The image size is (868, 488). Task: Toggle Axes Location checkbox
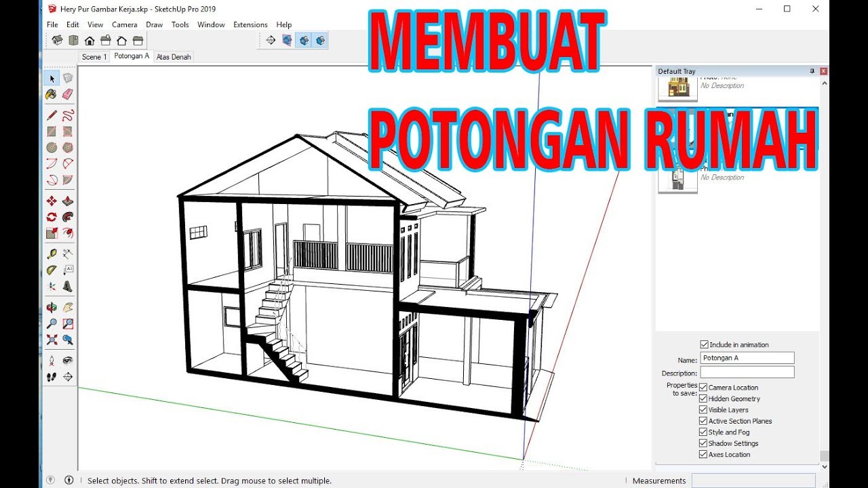[703, 454]
